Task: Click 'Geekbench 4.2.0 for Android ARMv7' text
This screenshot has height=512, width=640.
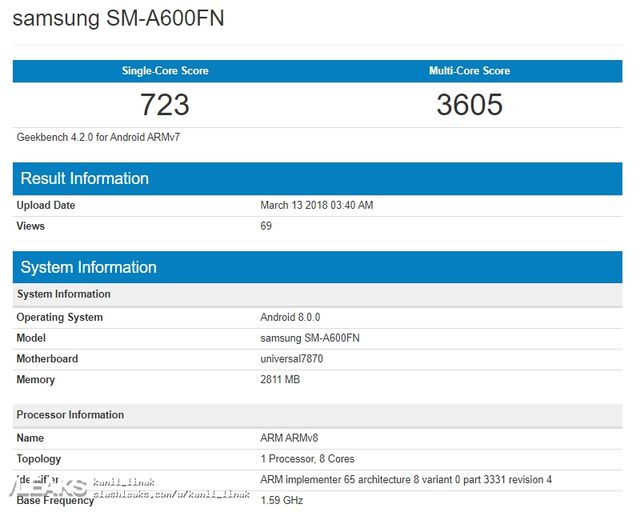Action: (98, 137)
